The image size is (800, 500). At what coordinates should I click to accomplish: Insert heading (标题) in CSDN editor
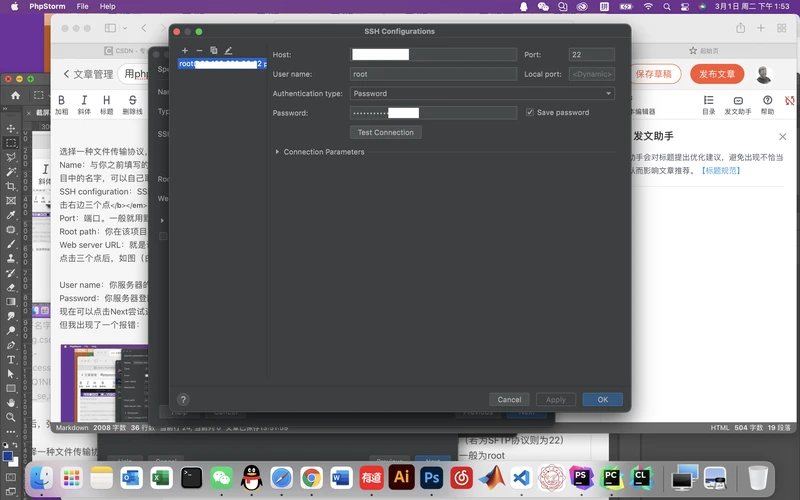tap(107, 105)
